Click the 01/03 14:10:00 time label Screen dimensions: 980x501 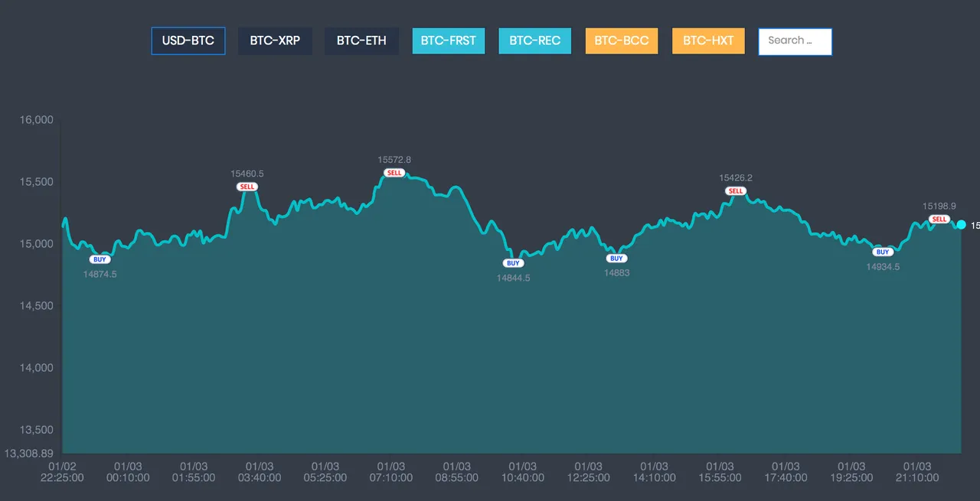tap(655, 472)
